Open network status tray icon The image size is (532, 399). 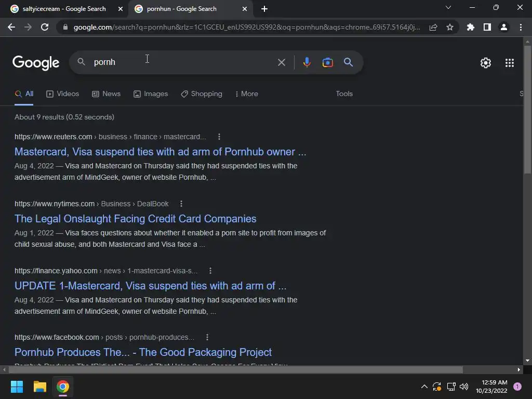(451, 387)
